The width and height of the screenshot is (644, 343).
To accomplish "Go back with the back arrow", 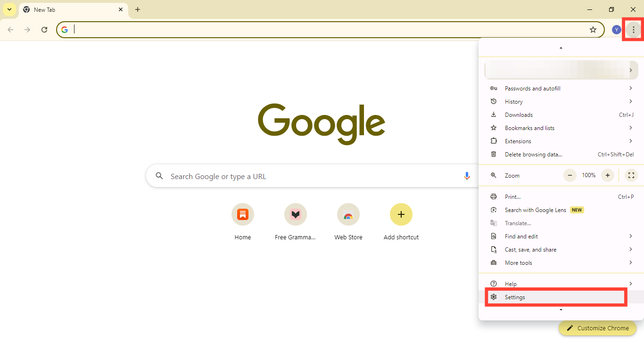I will pos(10,30).
